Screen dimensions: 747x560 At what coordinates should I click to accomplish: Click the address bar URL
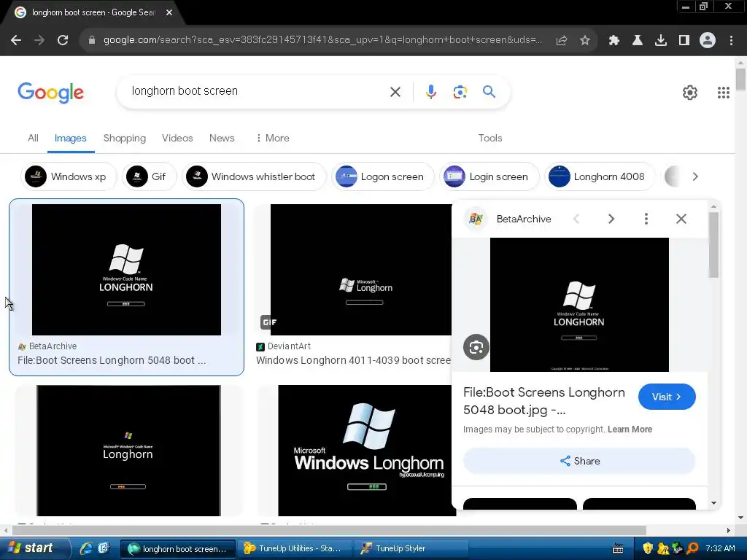coord(322,40)
